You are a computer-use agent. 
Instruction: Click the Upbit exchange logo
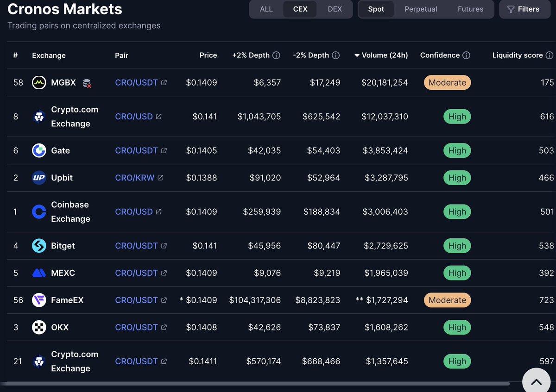[x=39, y=178]
